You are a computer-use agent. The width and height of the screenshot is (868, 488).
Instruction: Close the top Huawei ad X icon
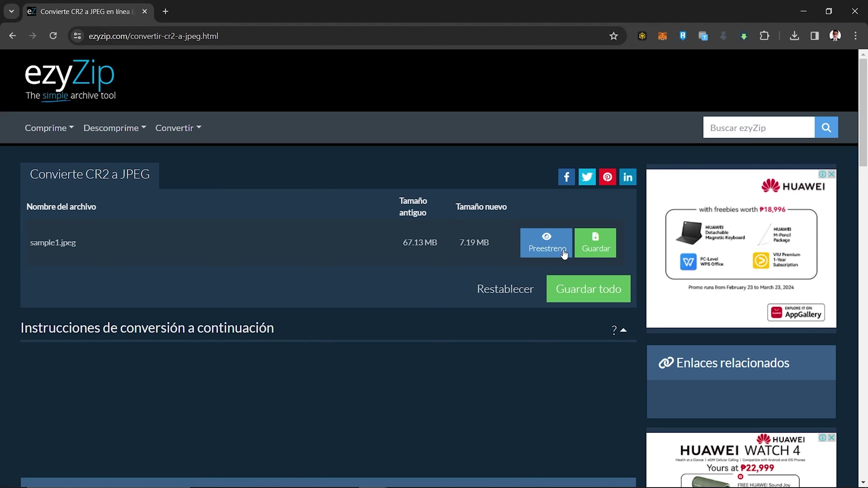coord(831,174)
